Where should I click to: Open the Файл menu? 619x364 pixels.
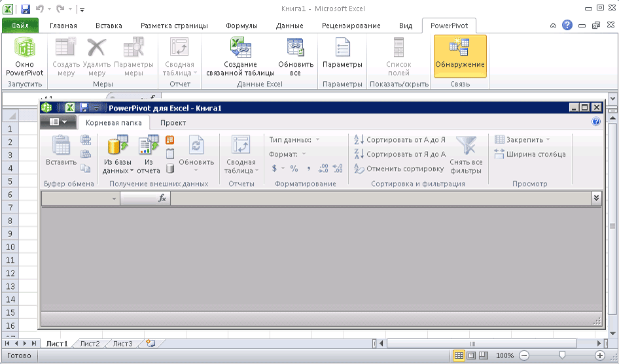click(x=20, y=26)
